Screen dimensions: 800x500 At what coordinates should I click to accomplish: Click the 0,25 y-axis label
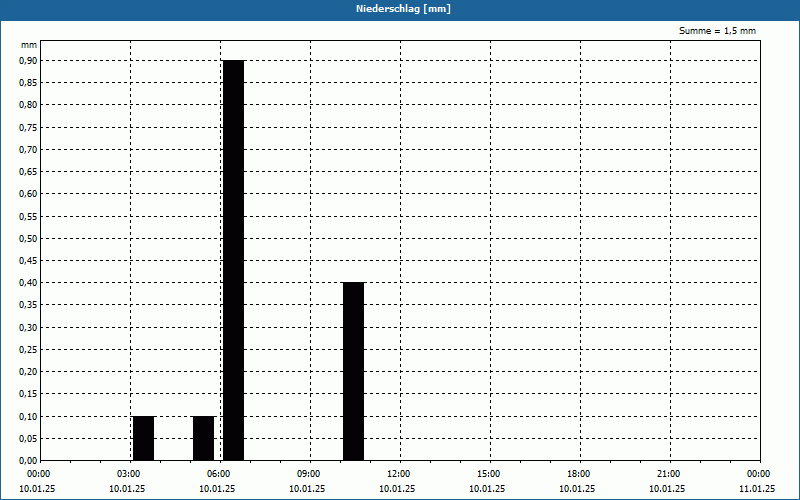click(x=28, y=349)
